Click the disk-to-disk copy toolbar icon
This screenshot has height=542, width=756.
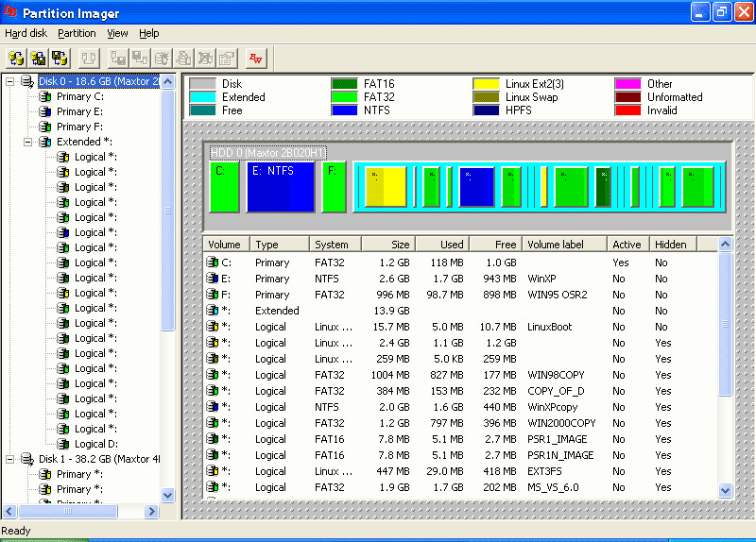point(16,59)
